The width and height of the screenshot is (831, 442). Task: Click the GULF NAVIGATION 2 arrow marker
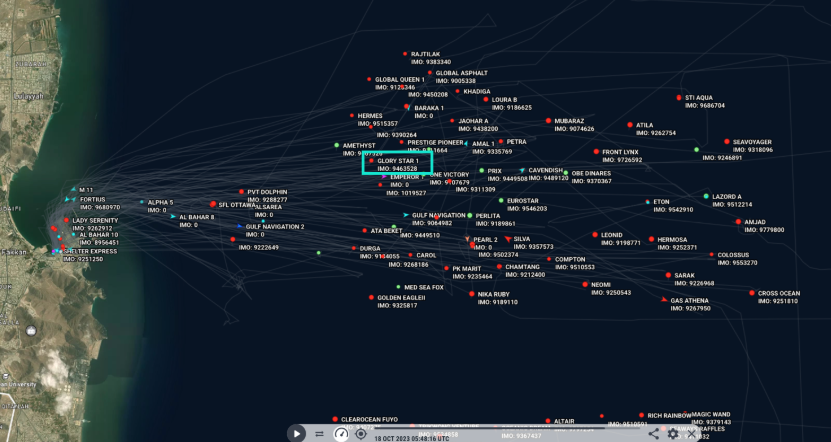pos(240,226)
